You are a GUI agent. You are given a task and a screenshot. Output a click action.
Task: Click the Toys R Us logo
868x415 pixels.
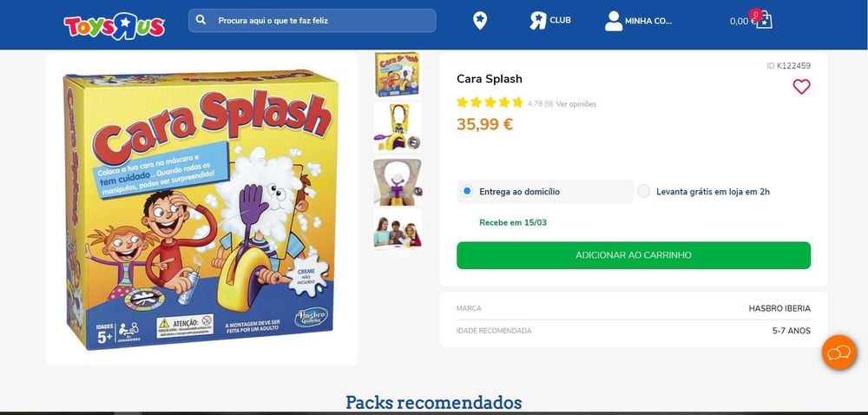click(x=114, y=26)
